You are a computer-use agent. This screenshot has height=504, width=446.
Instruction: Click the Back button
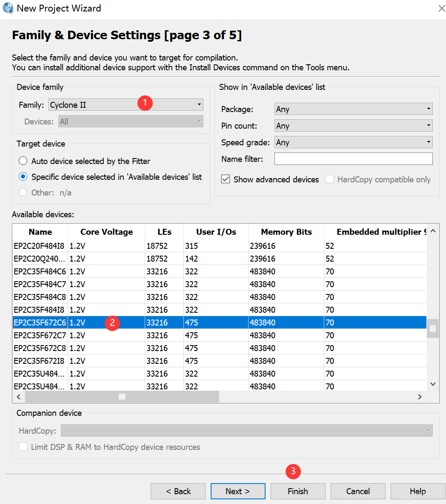(178, 491)
